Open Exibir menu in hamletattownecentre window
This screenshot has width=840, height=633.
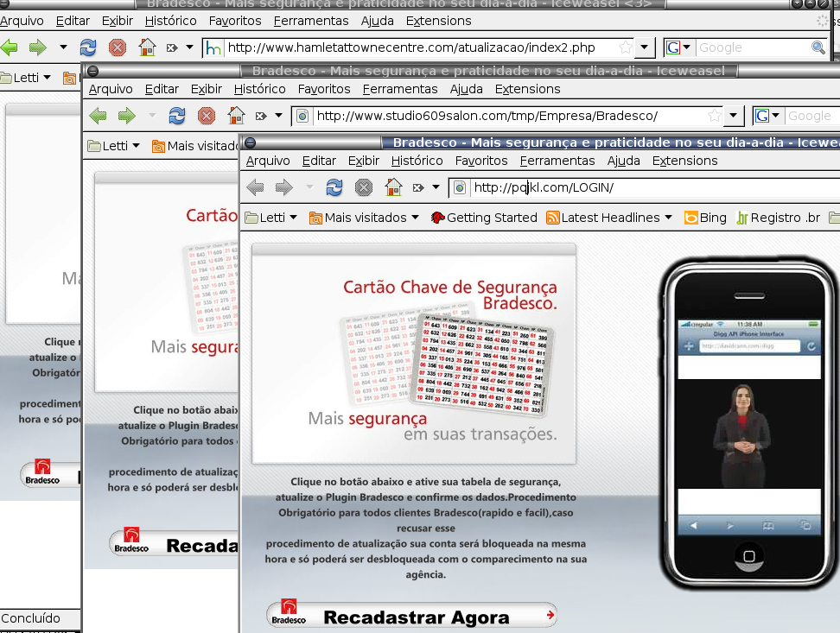[118, 21]
